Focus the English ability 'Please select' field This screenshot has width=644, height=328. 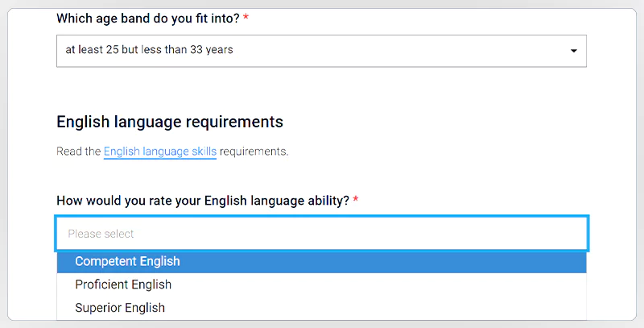(x=322, y=234)
